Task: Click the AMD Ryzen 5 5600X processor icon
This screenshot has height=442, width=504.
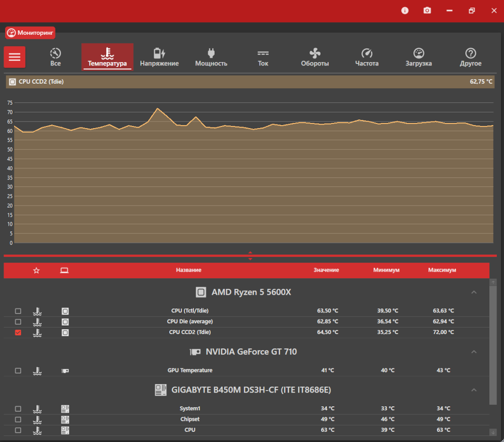Action: click(x=201, y=292)
